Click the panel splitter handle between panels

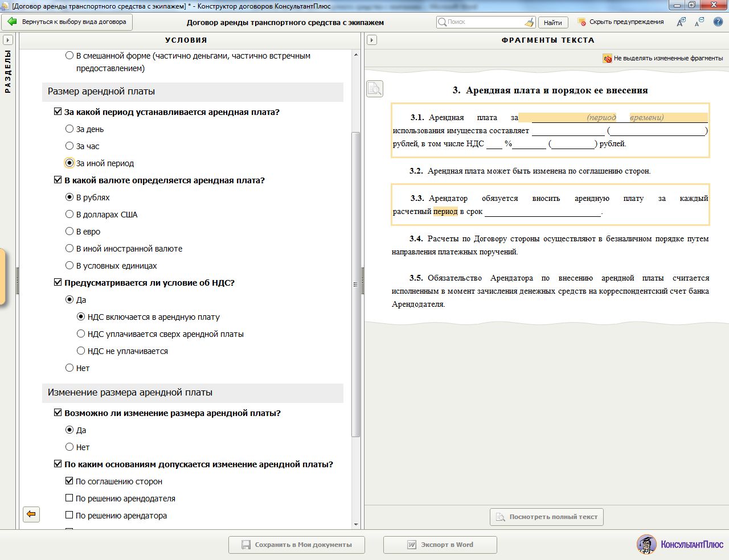(x=362, y=282)
